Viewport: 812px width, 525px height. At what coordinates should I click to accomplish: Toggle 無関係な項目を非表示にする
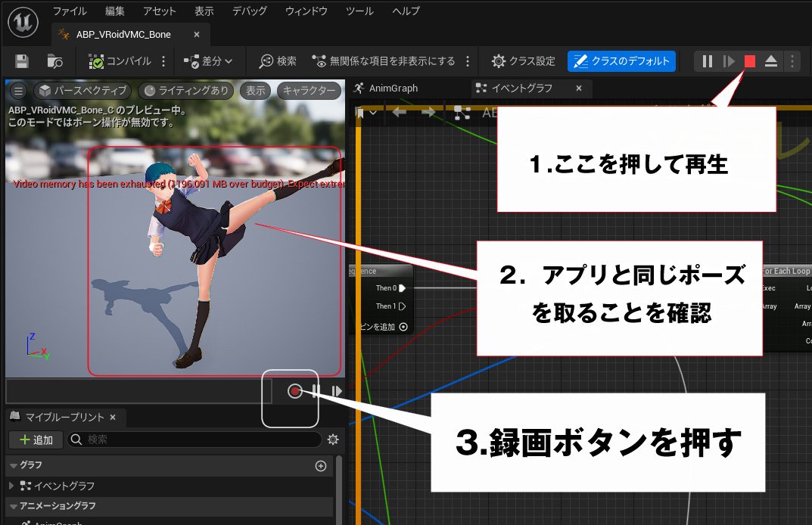tap(384, 61)
